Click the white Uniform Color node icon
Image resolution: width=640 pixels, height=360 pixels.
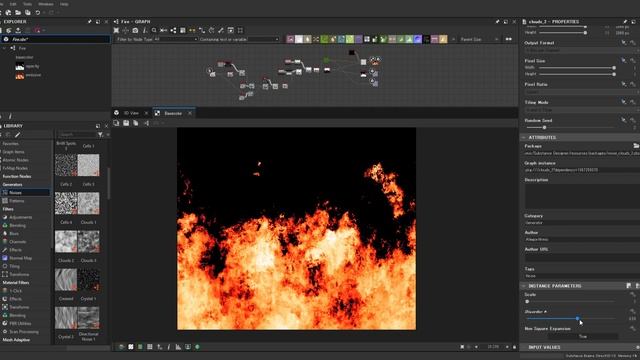(299, 39)
